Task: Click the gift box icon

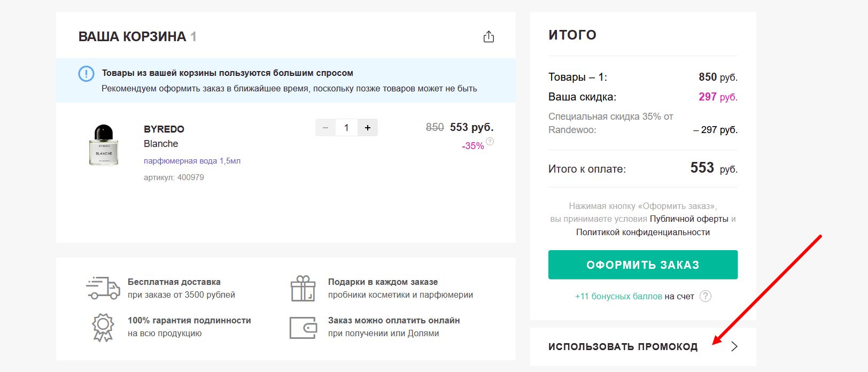Action: coord(303,289)
